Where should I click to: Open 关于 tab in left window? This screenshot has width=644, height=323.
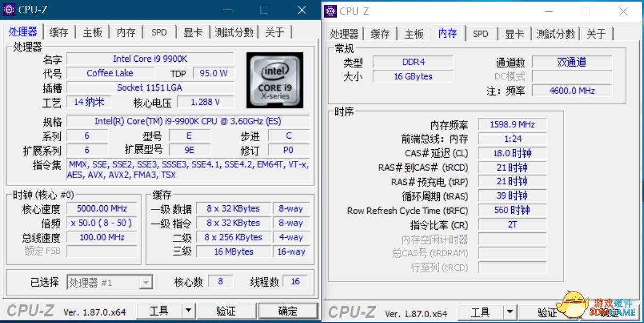[x=275, y=33]
